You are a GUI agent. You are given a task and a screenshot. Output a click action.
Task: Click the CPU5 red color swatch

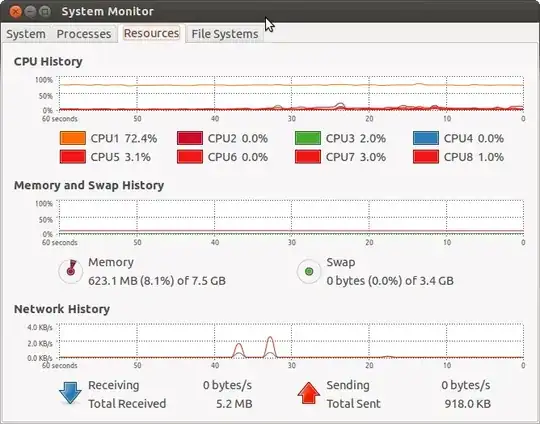coord(73,157)
